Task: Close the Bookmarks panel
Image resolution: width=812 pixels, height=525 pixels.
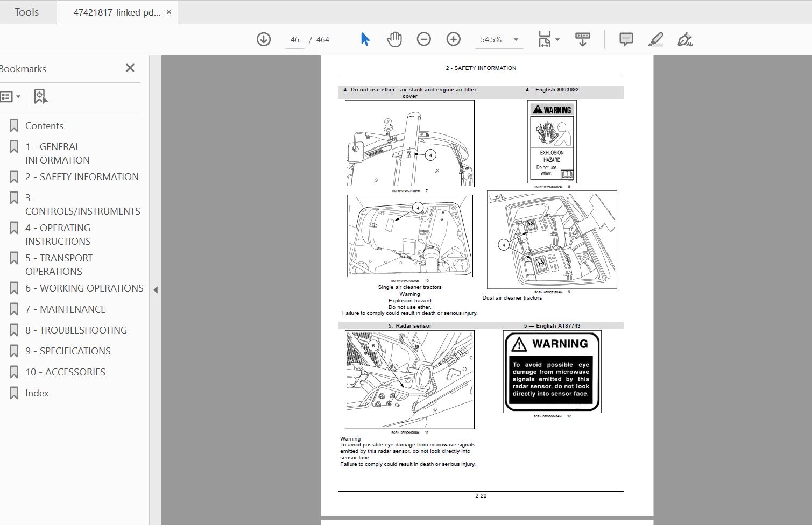Action: pyautogui.click(x=130, y=68)
